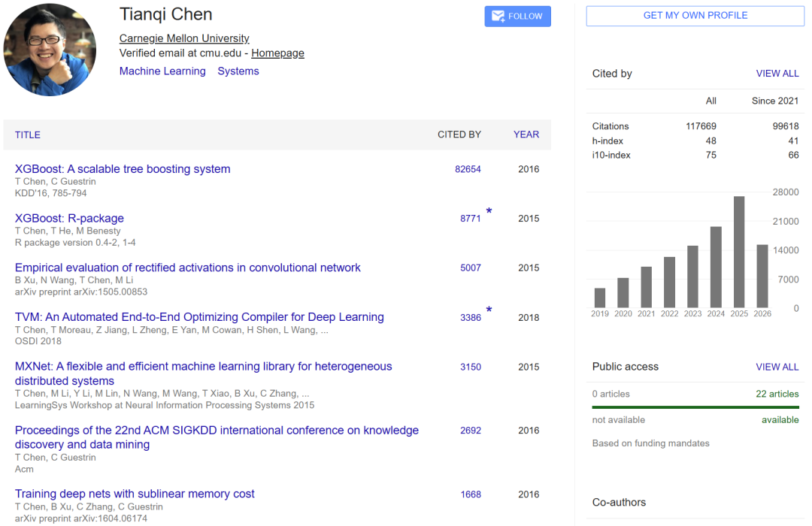Click the envelope Follow button

(517, 16)
